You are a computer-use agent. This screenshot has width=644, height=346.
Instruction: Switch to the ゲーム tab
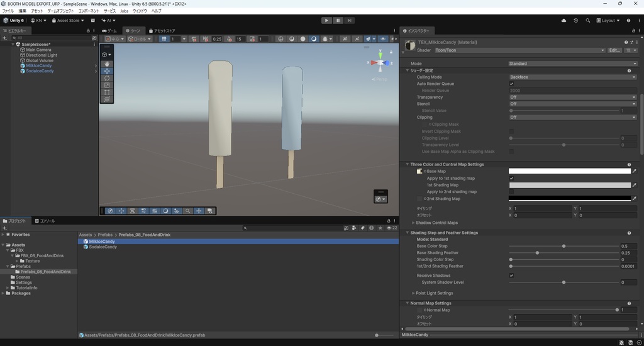click(x=109, y=31)
